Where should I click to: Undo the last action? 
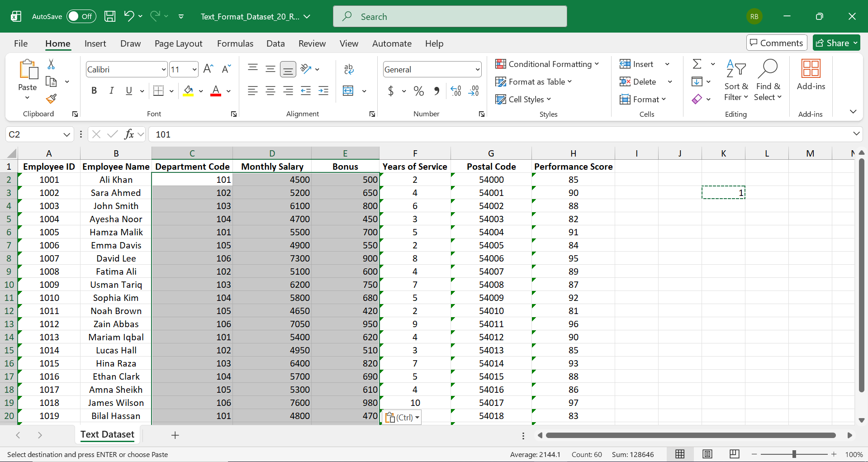point(129,17)
